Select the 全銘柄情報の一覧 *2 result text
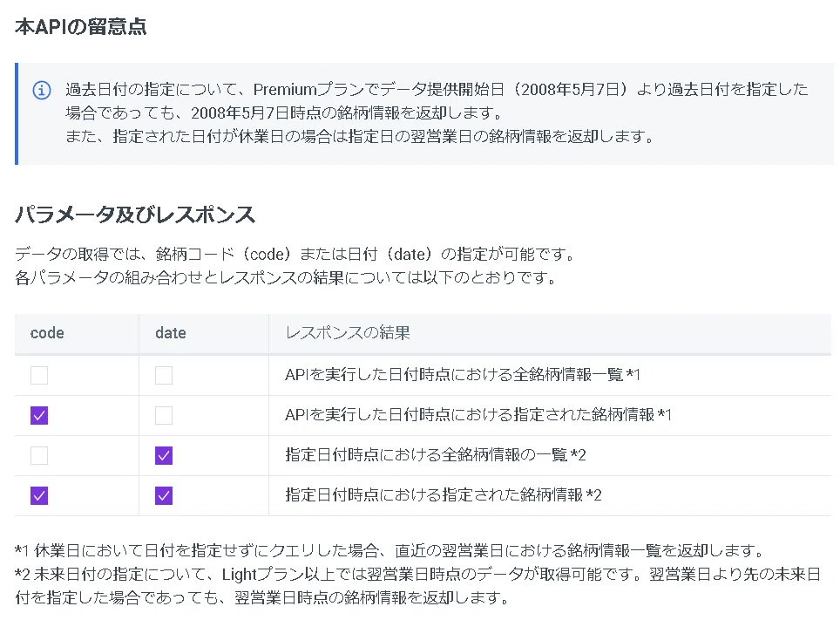The height and width of the screenshot is (620, 840). point(436,455)
